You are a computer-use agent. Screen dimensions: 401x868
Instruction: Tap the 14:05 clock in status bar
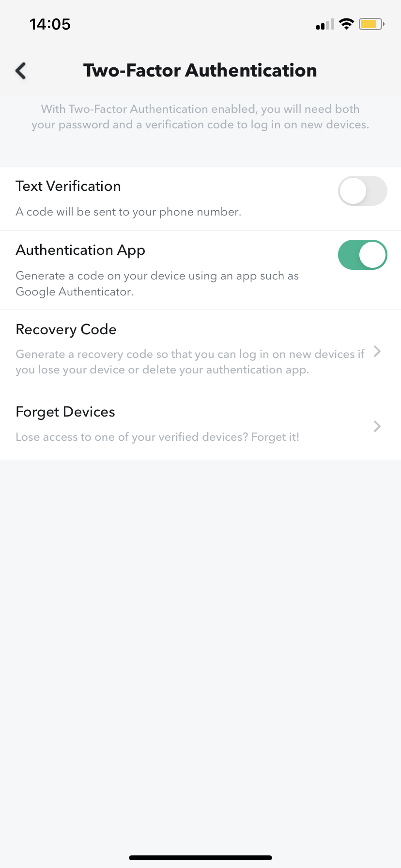click(x=50, y=24)
